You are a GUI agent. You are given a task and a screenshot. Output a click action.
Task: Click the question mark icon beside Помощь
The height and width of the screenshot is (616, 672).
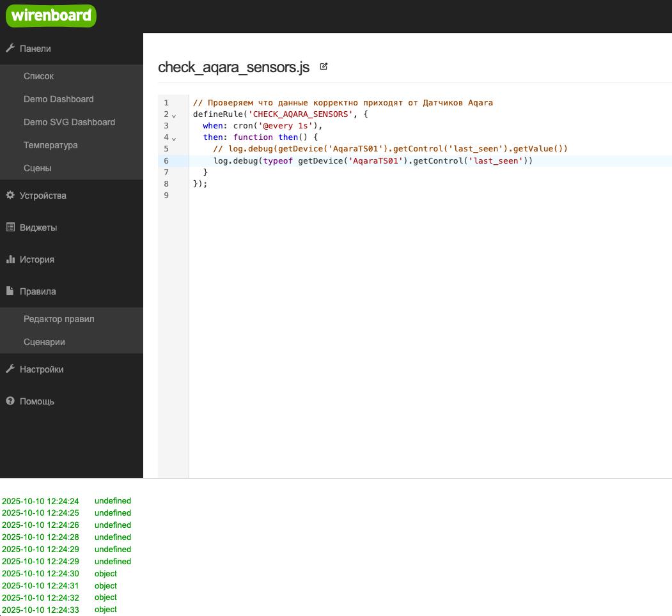10,401
